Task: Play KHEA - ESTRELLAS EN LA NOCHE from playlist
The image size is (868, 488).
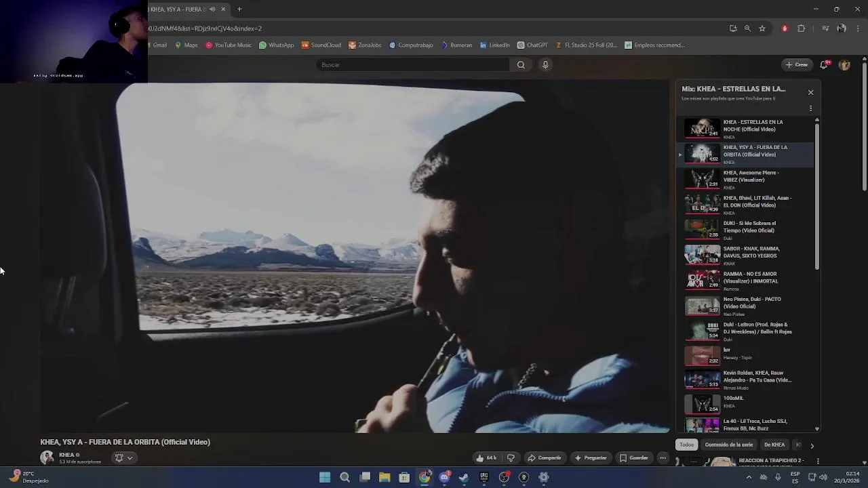Action: point(746,129)
